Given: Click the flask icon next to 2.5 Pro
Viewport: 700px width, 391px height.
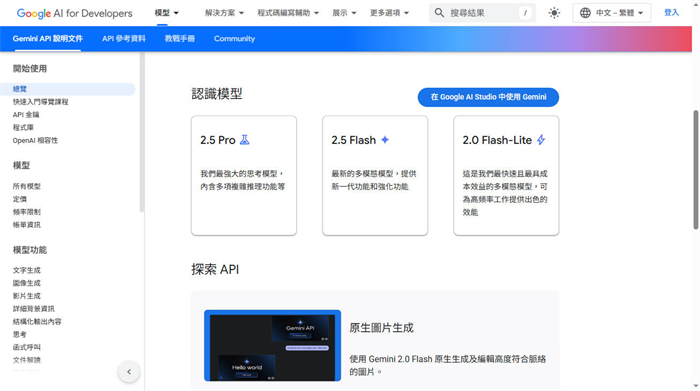Looking at the screenshot, I should tap(244, 140).
